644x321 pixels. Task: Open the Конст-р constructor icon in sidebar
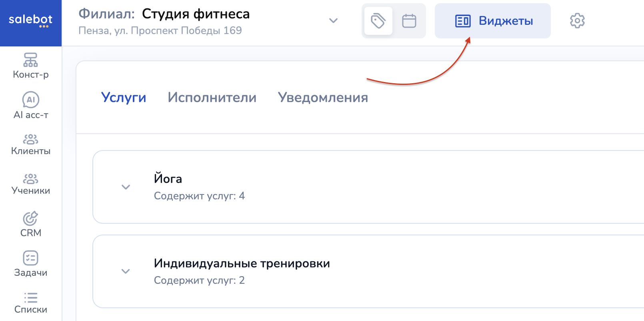[x=30, y=66]
